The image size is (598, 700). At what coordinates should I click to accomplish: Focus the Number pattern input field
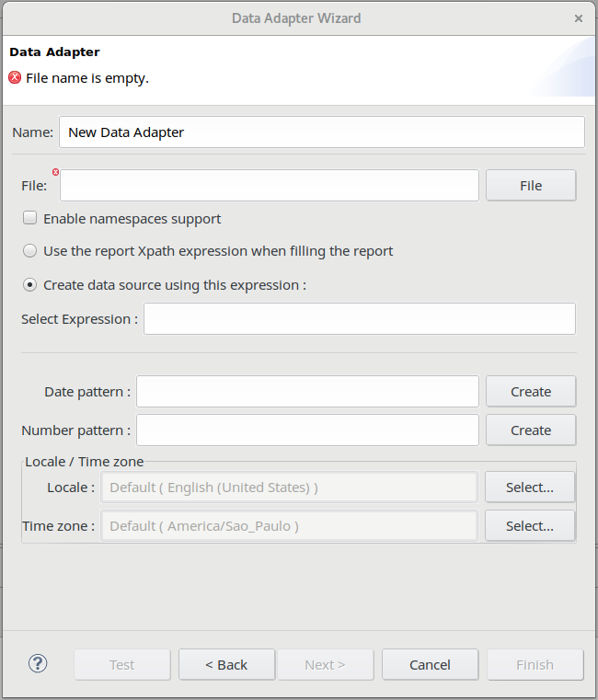[x=307, y=430]
